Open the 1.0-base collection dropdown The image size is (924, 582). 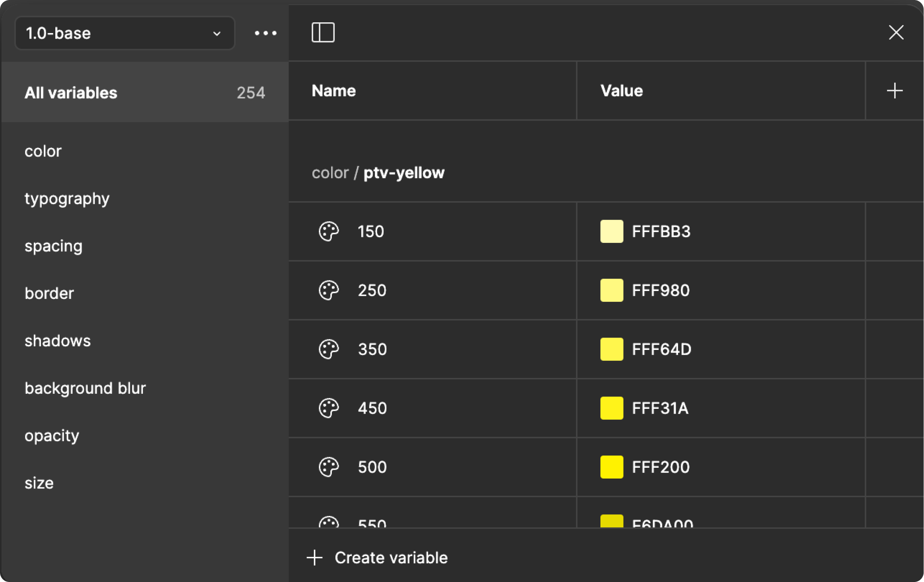(x=125, y=33)
